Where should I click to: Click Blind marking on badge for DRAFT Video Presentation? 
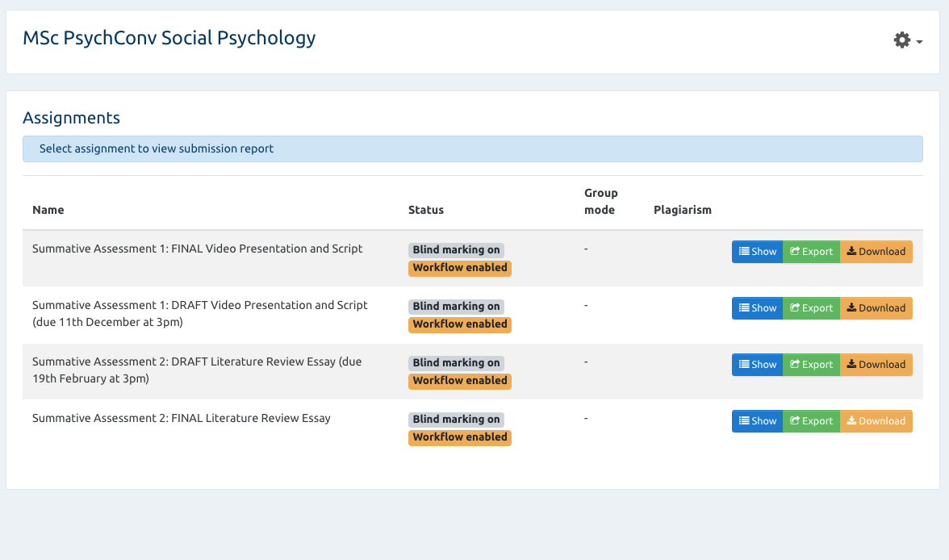[x=457, y=307]
